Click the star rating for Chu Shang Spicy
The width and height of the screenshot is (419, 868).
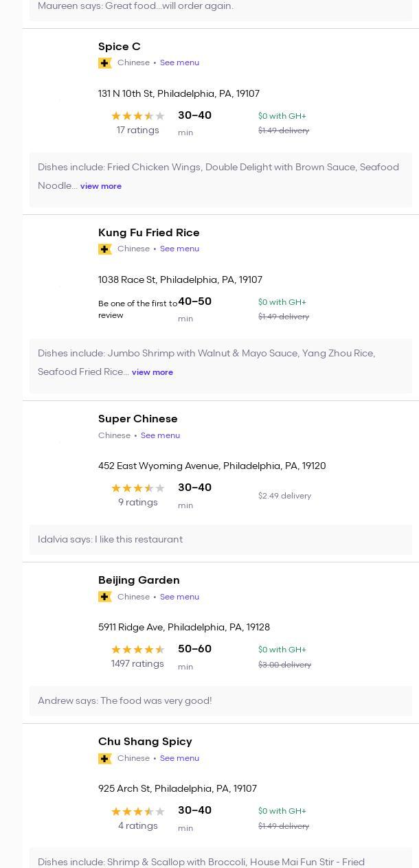[138, 811]
